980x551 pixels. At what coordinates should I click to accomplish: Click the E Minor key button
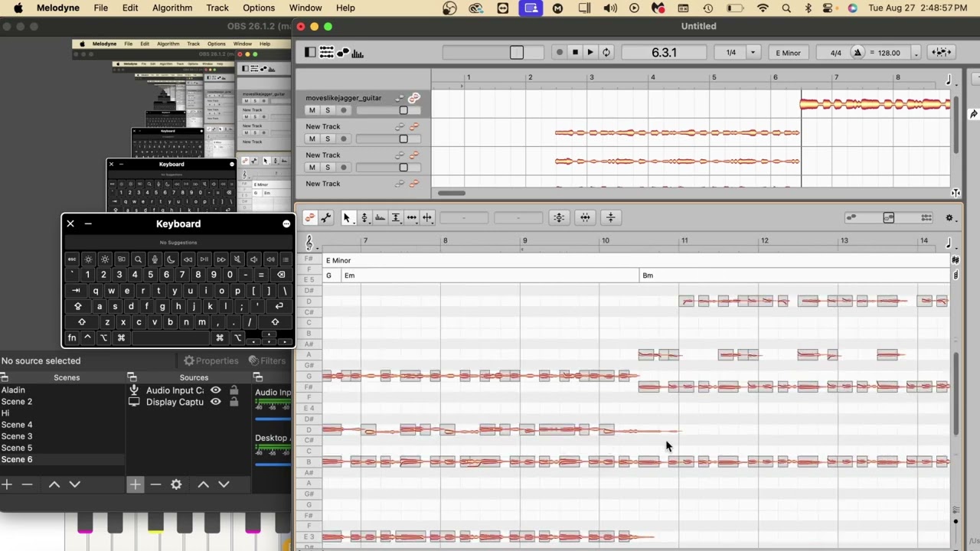pyautogui.click(x=788, y=53)
